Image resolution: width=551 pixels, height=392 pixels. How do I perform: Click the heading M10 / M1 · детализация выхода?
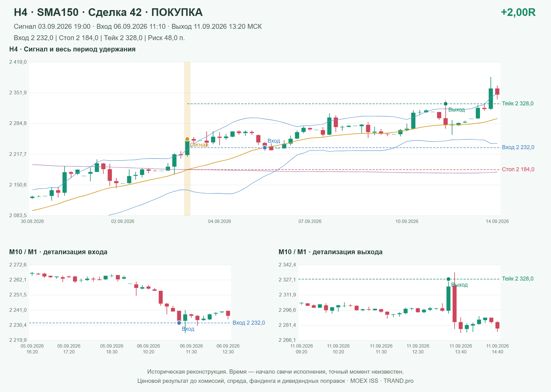[x=330, y=252]
